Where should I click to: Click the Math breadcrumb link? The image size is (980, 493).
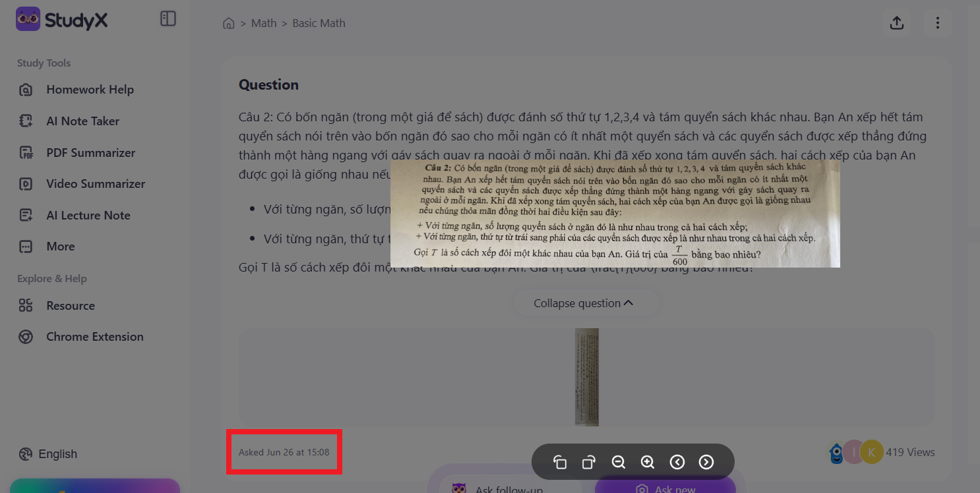coord(264,24)
